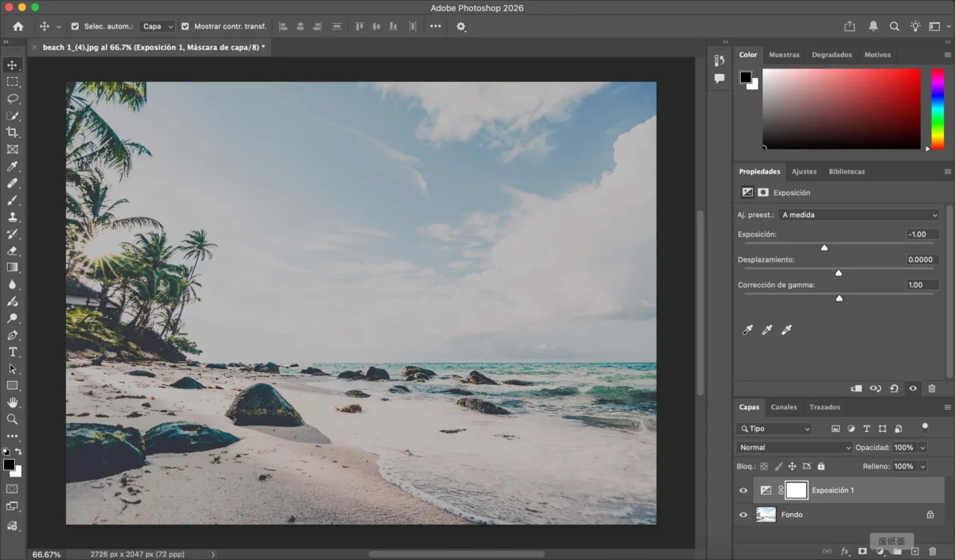Reset adjustment to defaults icon
Viewport: 955px width, 560px height.
pos(894,388)
